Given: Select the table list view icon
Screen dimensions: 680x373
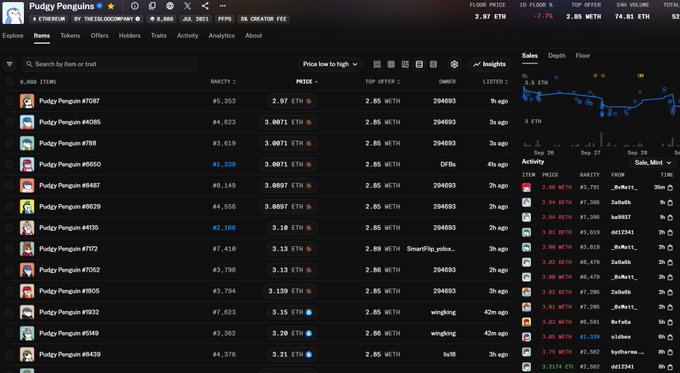Looking at the screenshot, I should [419, 64].
